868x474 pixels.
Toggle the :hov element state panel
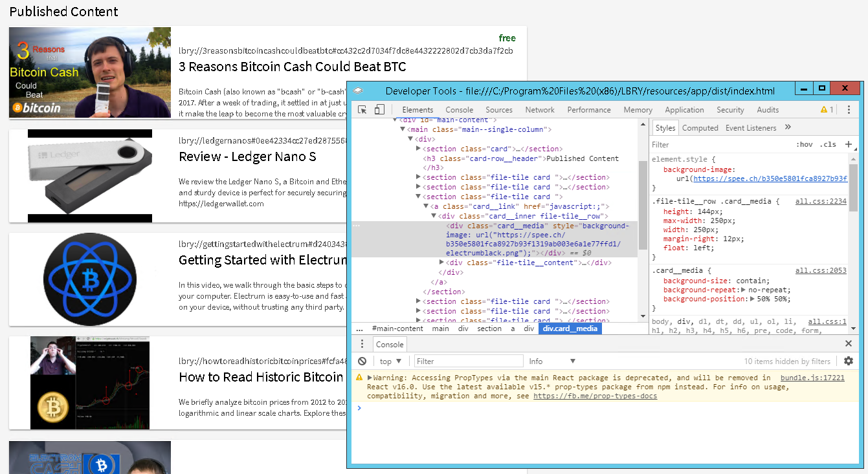point(805,144)
